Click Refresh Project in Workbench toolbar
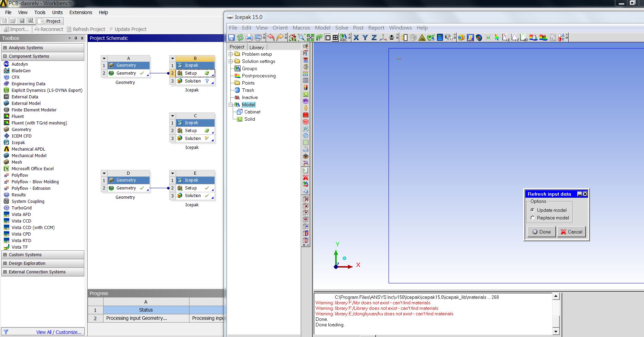The width and height of the screenshot is (644, 337). pos(86,29)
